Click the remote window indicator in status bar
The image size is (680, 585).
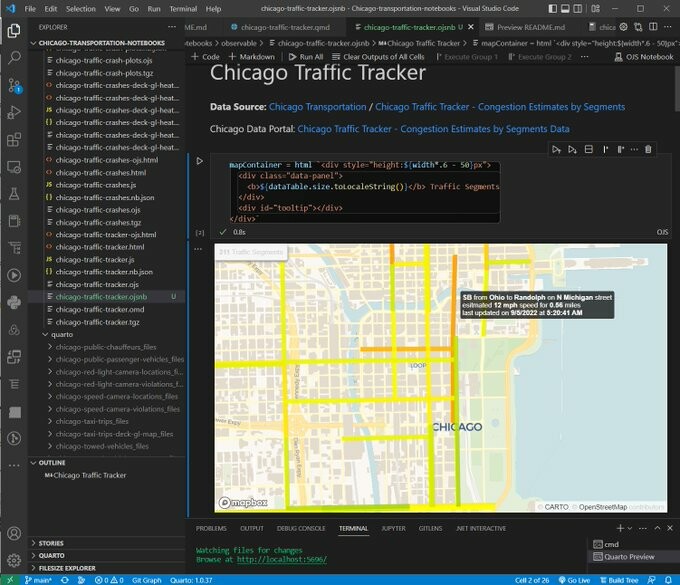[10, 580]
